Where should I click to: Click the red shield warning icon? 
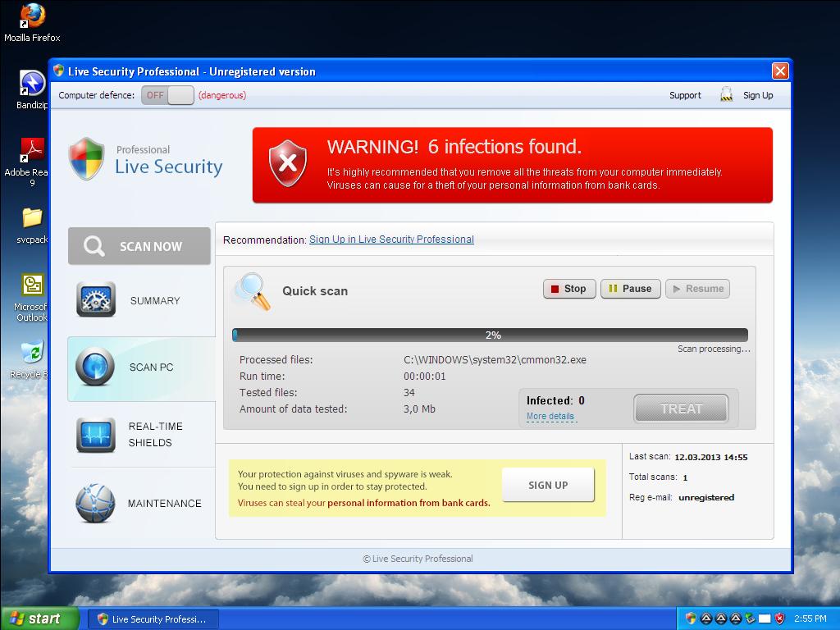pos(288,163)
